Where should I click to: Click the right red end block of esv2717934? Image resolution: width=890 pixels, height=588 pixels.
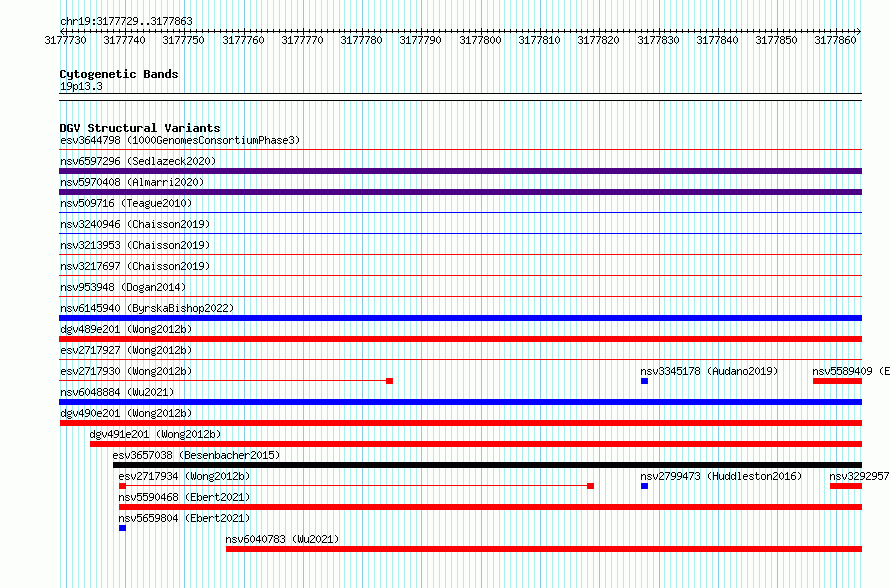point(590,486)
